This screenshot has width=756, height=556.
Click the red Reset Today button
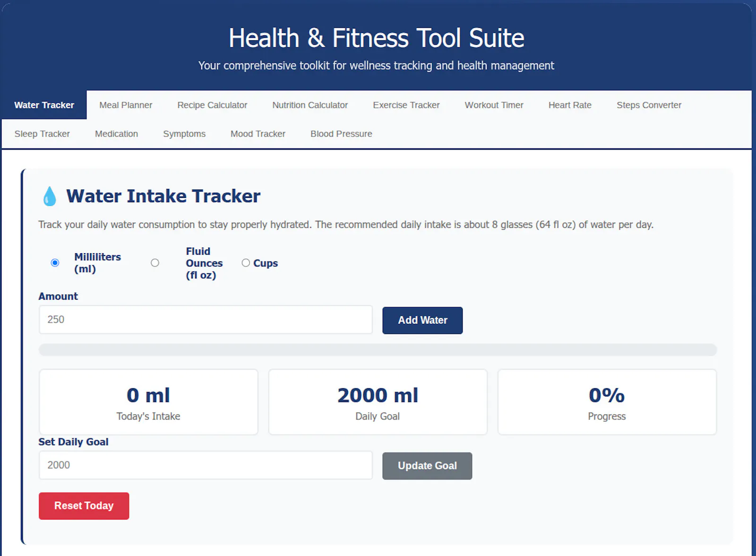[84, 506]
